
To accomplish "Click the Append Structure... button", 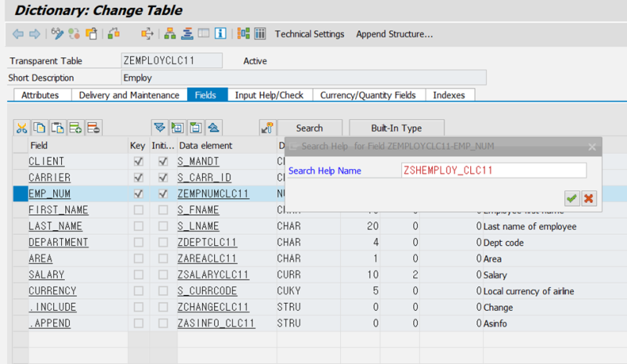I will pos(394,34).
